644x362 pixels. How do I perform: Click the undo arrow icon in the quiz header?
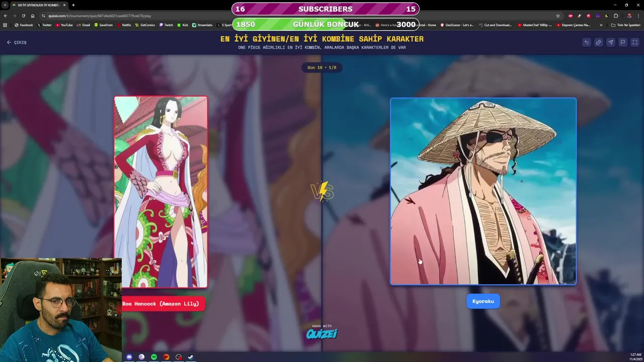(x=587, y=42)
